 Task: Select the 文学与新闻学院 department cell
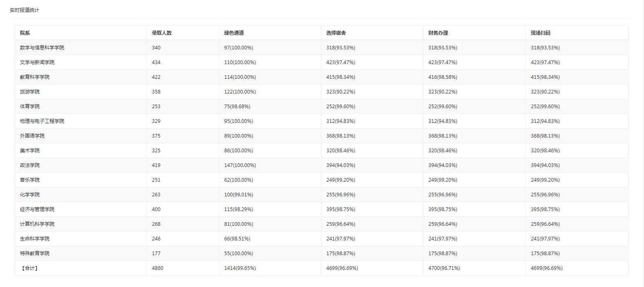click(37, 62)
